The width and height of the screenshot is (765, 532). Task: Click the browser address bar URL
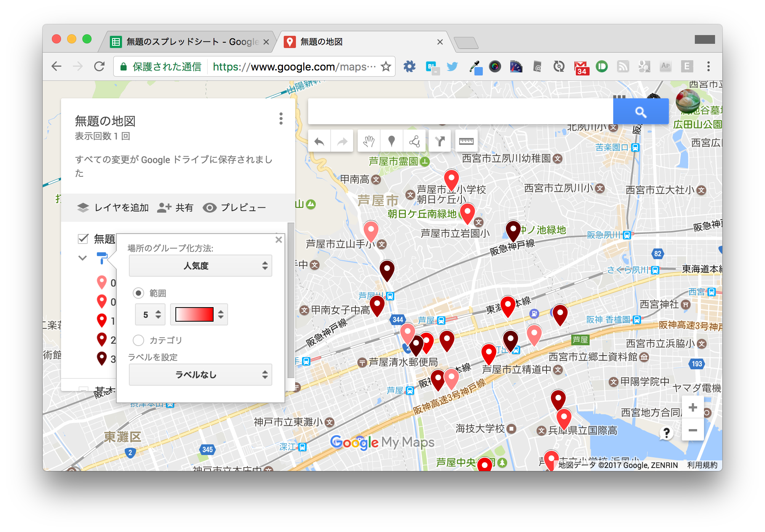pos(294,67)
